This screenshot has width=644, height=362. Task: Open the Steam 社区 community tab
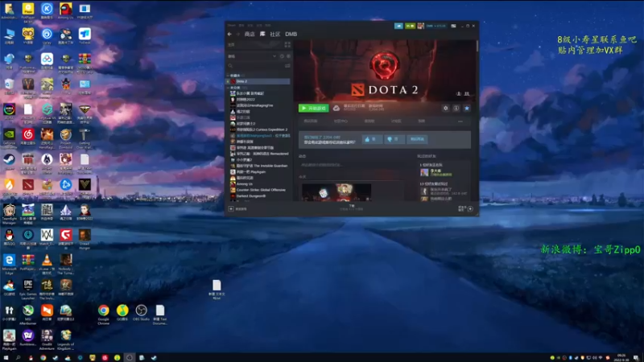click(275, 34)
